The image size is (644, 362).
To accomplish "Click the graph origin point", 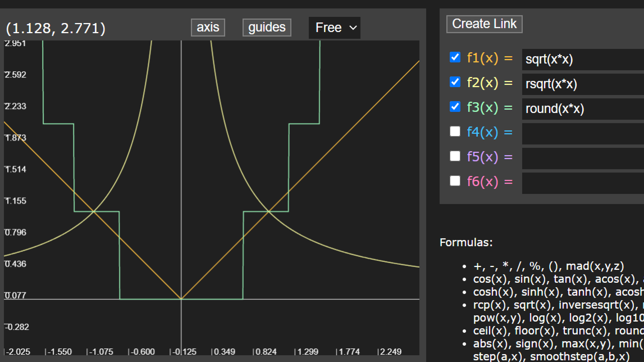I will coord(181,299).
